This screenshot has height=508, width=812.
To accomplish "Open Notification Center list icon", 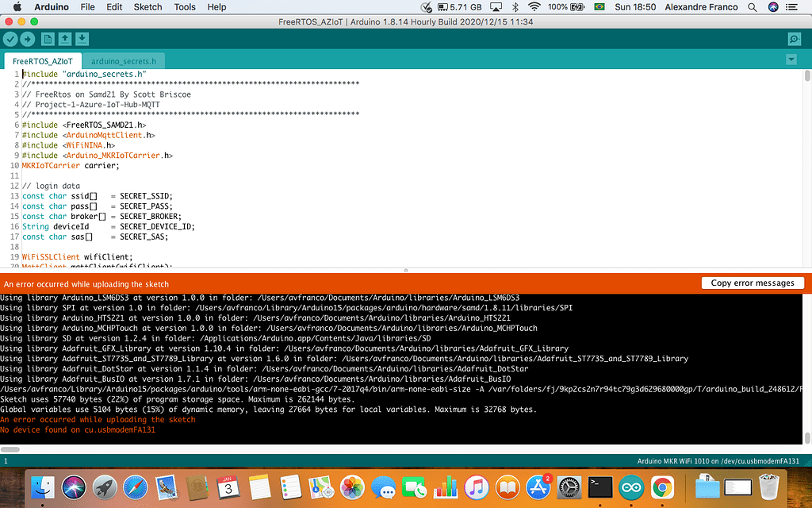I will tap(791, 7).
